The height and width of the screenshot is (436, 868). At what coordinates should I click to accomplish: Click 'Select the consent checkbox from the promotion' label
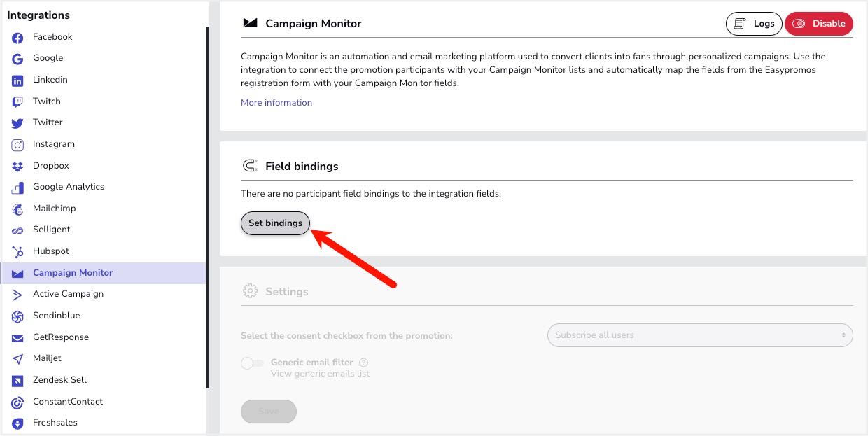(x=347, y=336)
